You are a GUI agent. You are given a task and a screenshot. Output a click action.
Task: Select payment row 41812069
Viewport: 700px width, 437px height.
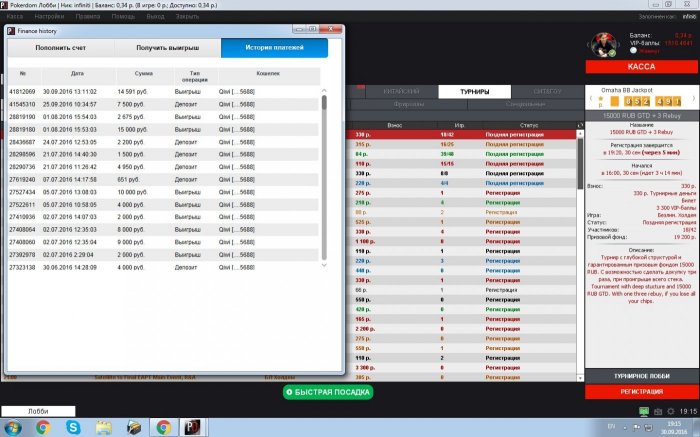[163, 92]
